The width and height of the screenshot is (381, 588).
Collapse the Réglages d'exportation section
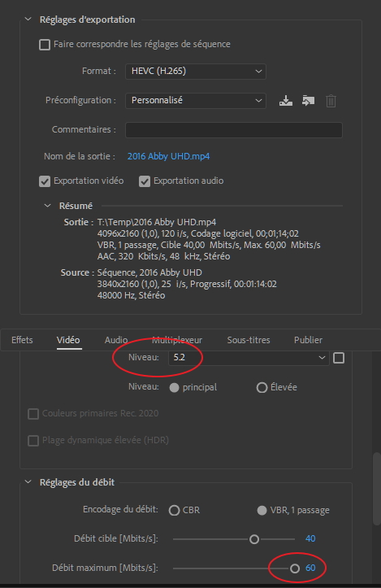[x=28, y=20]
